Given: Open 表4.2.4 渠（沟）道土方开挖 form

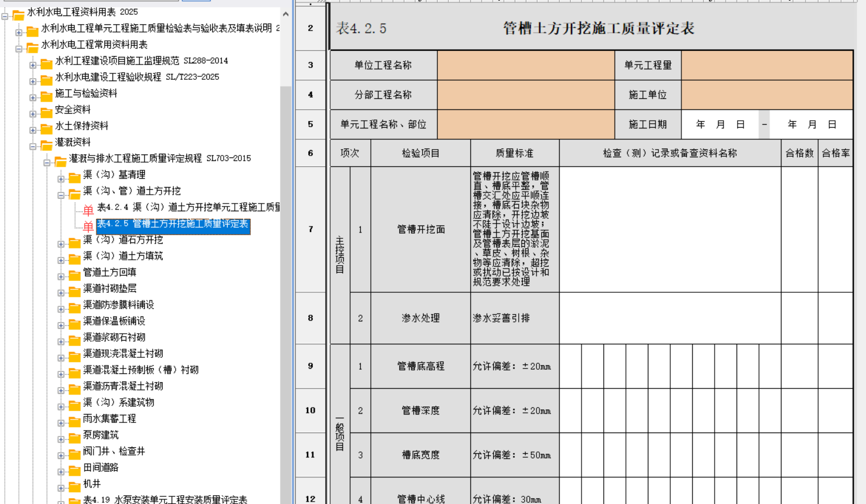Looking at the screenshot, I should [189, 207].
